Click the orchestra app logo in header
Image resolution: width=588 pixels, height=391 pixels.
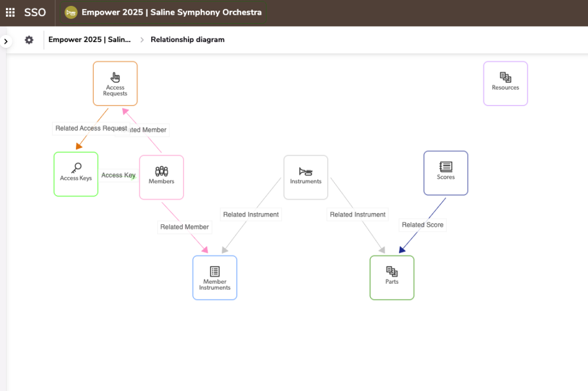(71, 12)
